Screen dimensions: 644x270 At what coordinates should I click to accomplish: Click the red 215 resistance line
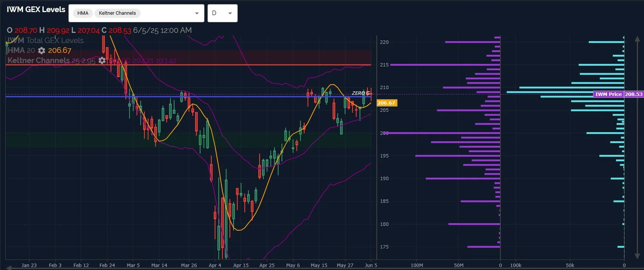coord(188,65)
